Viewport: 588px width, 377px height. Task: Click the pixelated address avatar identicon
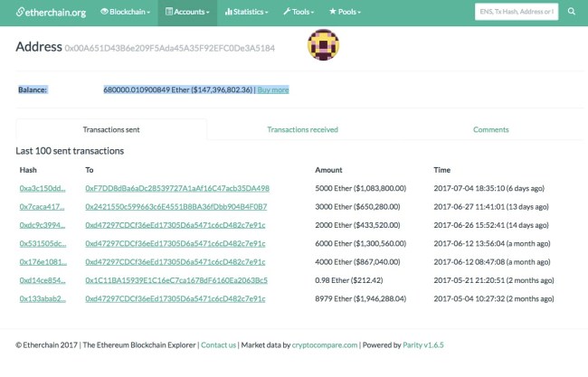click(323, 45)
